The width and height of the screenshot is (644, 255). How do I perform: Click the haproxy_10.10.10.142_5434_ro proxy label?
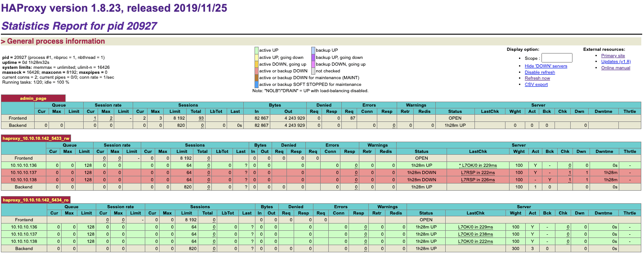click(x=36, y=200)
